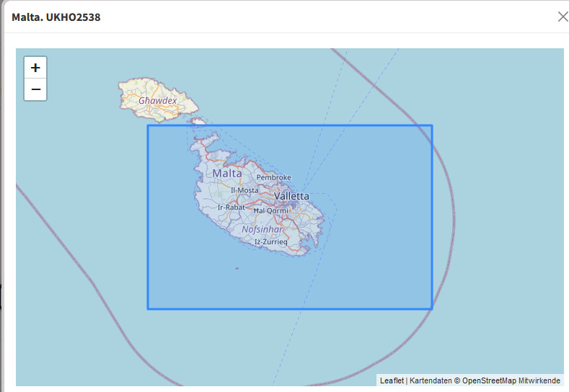
Task: Click the zoom in plus button
Action: (x=35, y=68)
